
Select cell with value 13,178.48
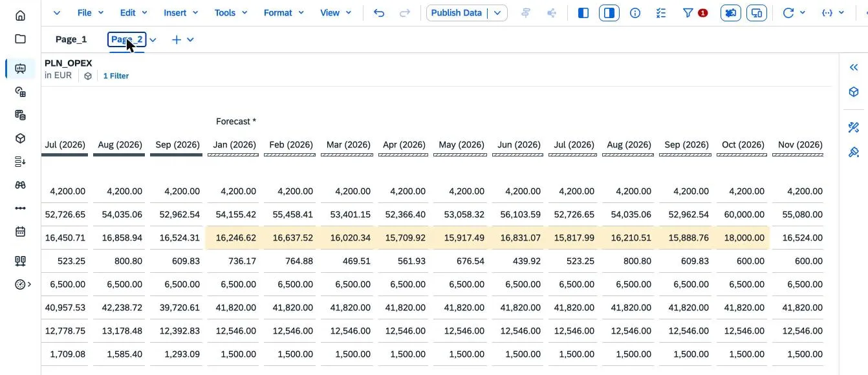click(120, 331)
